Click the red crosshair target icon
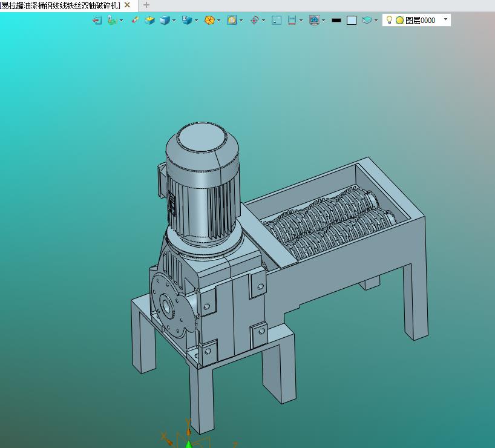 (x=255, y=20)
